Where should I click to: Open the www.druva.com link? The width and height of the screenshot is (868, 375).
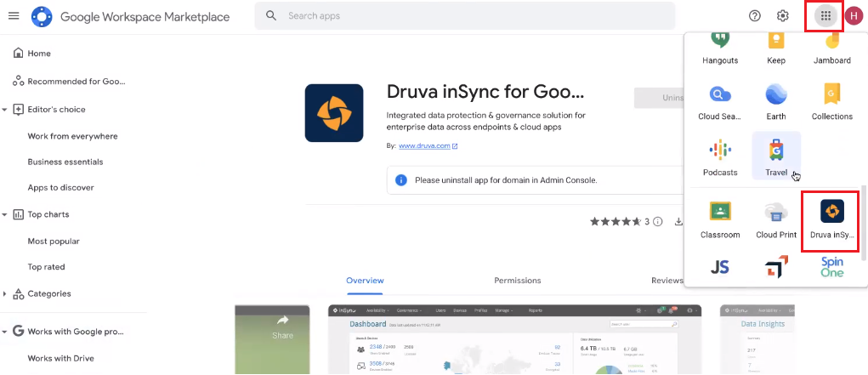pos(424,146)
